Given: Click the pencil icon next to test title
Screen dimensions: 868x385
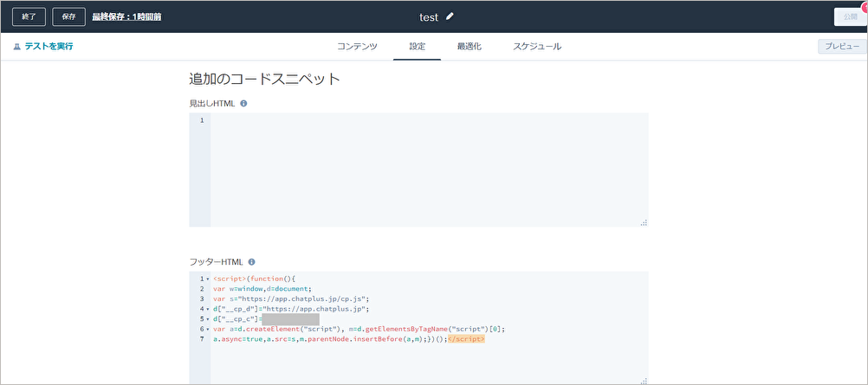Looking at the screenshot, I should click(450, 16).
